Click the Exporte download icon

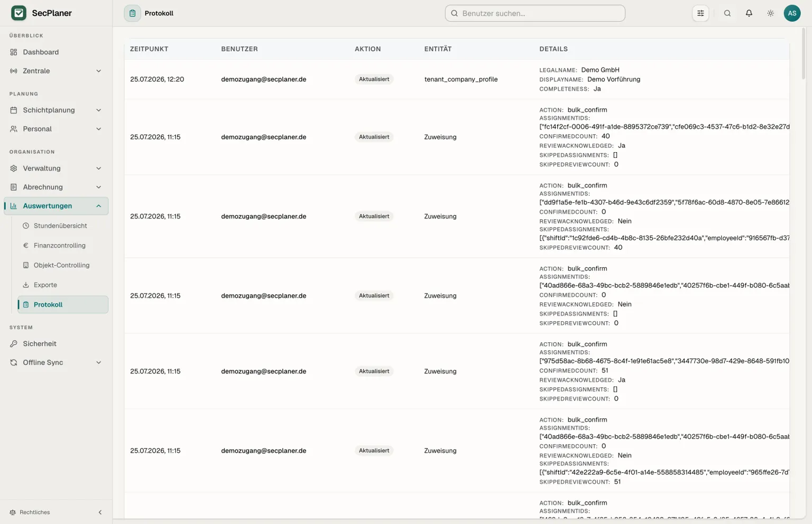click(x=26, y=285)
